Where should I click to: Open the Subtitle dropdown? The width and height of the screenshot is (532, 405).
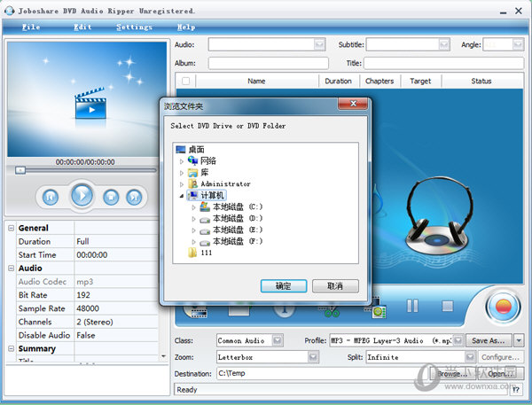tap(444, 44)
